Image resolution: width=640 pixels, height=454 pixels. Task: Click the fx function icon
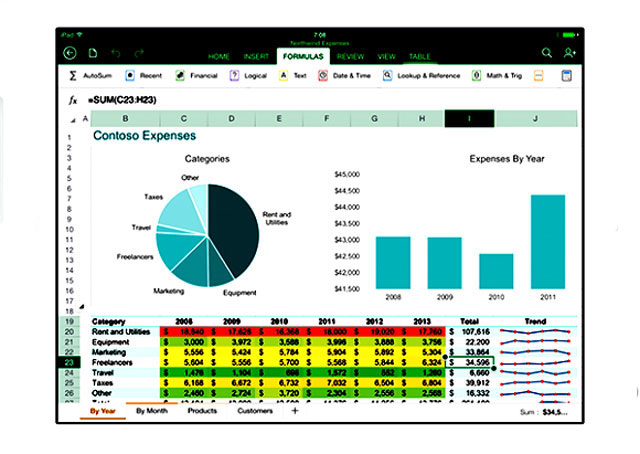pyautogui.click(x=73, y=100)
